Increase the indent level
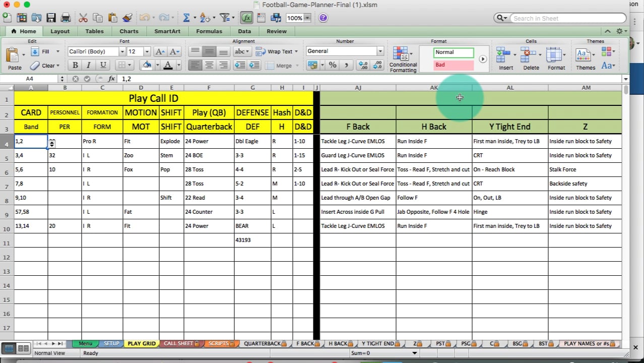 [x=254, y=65]
